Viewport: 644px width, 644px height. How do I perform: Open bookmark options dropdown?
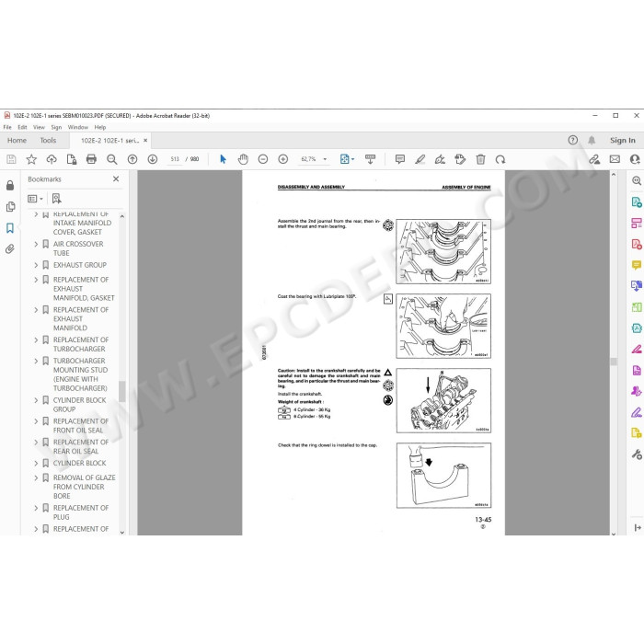[35, 199]
